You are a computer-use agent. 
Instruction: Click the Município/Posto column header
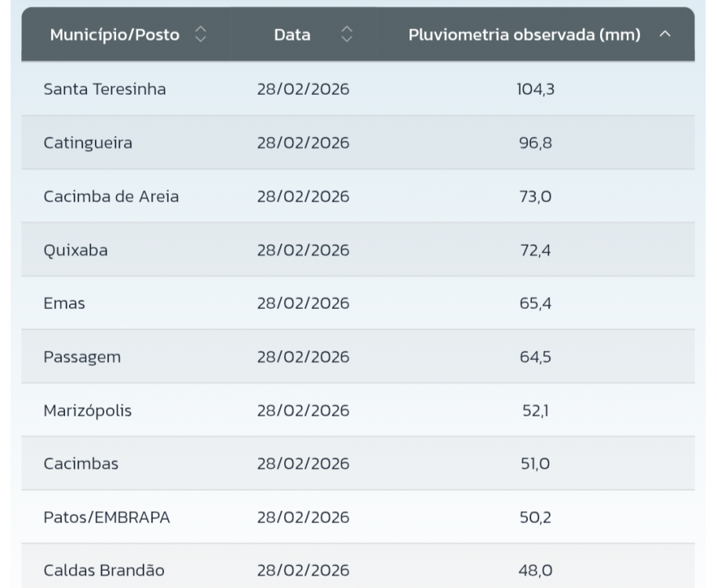pyautogui.click(x=115, y=34)
